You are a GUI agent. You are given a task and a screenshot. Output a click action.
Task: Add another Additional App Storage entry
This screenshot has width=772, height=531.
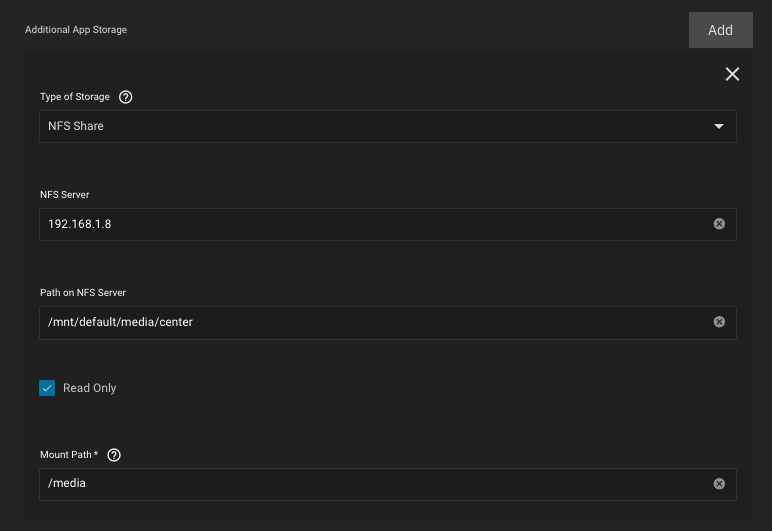pyautogui.click(x=720, y=30)
